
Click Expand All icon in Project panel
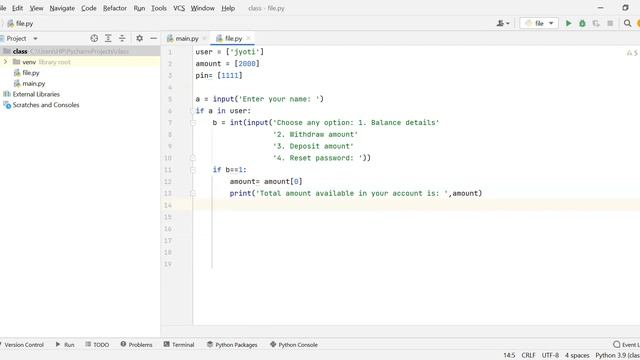coord(108,38)
